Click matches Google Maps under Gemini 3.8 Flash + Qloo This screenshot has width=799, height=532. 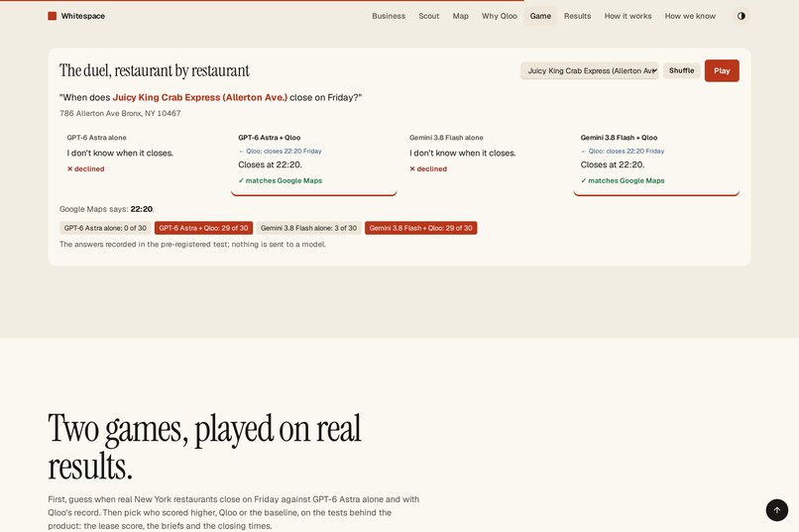tap(623, 180)
